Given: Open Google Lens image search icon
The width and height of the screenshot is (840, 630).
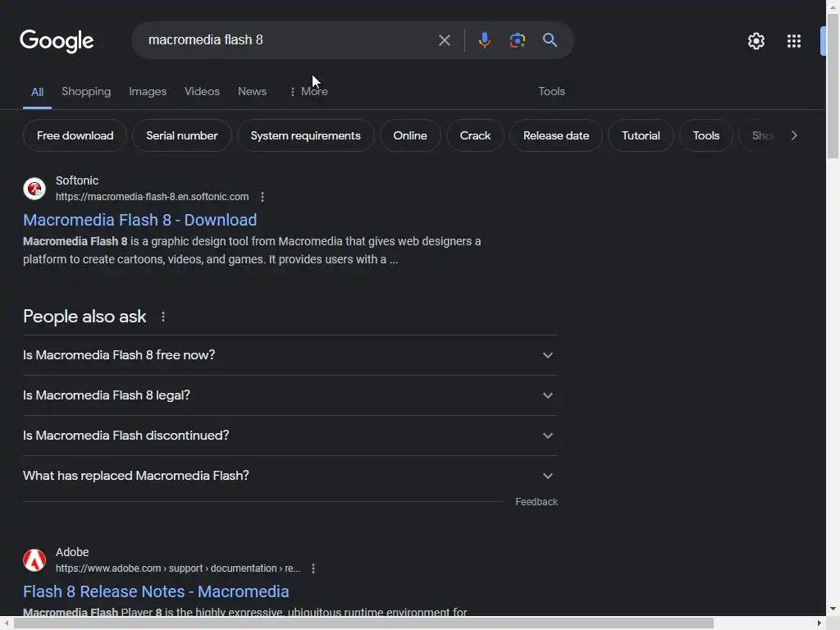Looking at the screenshot, I should click(517, 40).
